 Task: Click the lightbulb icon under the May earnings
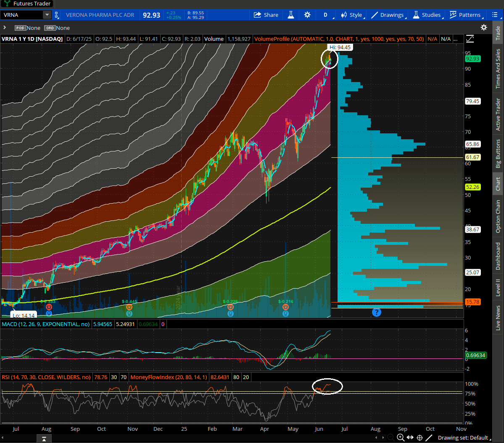[285, 313]
